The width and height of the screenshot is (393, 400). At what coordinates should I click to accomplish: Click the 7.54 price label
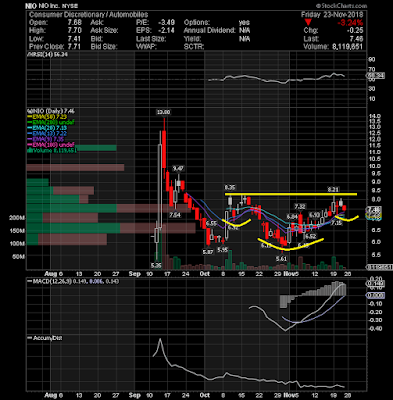tap(175, 215)
